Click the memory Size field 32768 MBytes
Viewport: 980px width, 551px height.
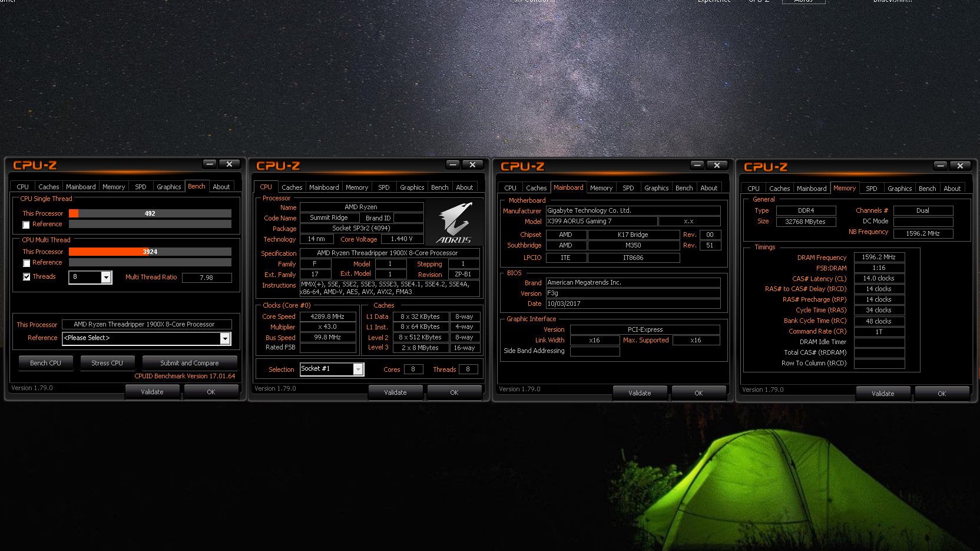click(x=806, y=222)
